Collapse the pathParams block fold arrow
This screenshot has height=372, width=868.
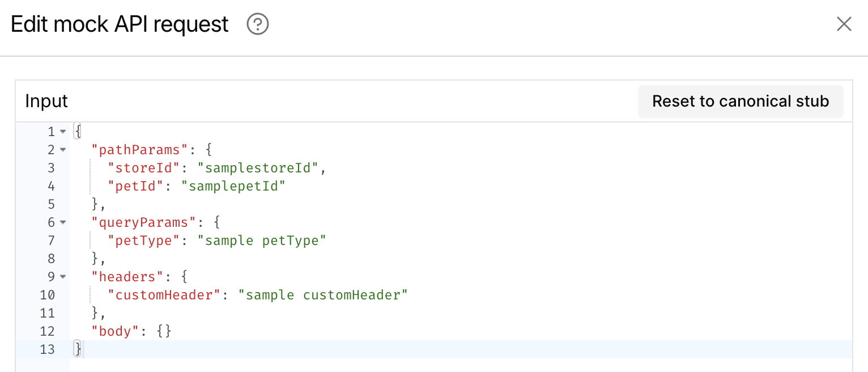click(x=63, y=150)
